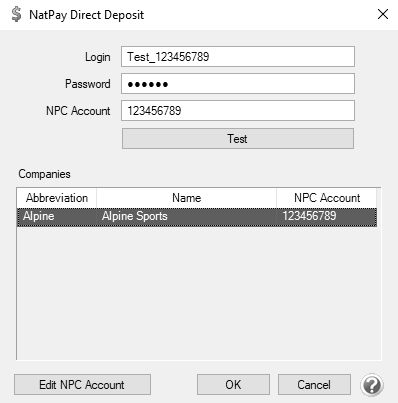398x403 pixels.
Task: Click the 123456789 account cell in list
Action: pos(309,216)
